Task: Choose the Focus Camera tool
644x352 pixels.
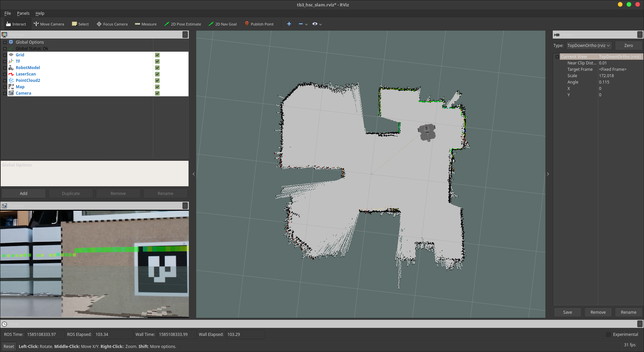Action: pos(112,24)
